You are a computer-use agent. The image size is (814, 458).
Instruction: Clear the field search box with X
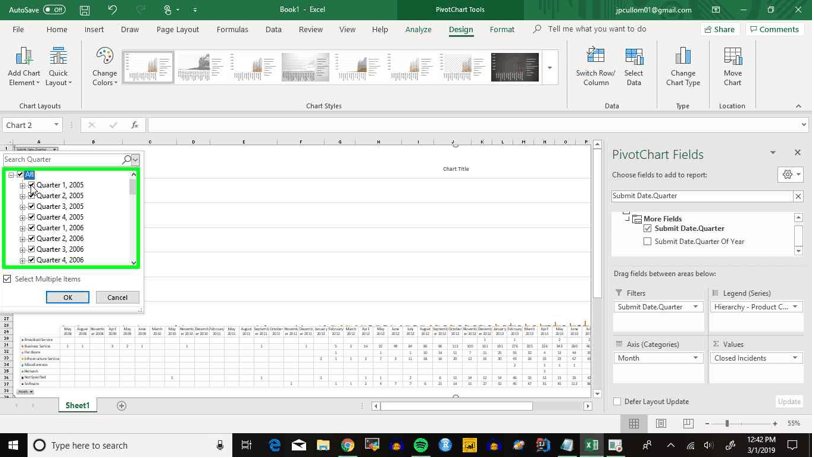point(798,196)
